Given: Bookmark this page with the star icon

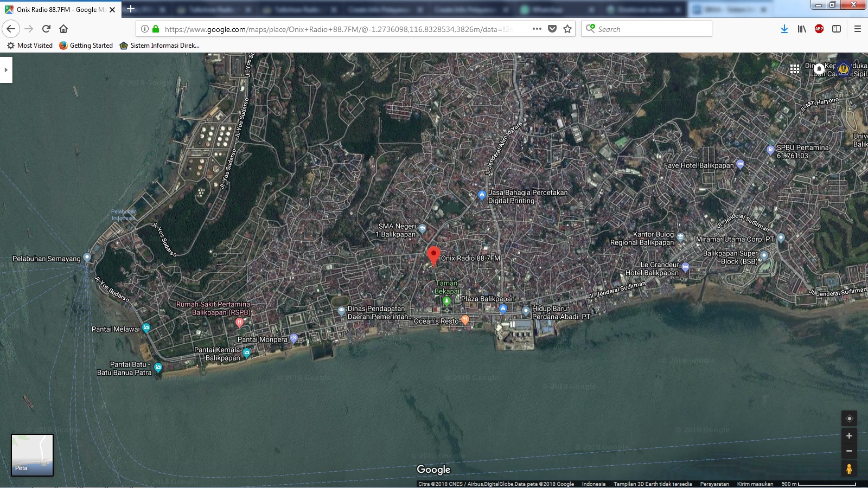Looking at the screenshot, I should click(x=567, y=29).
